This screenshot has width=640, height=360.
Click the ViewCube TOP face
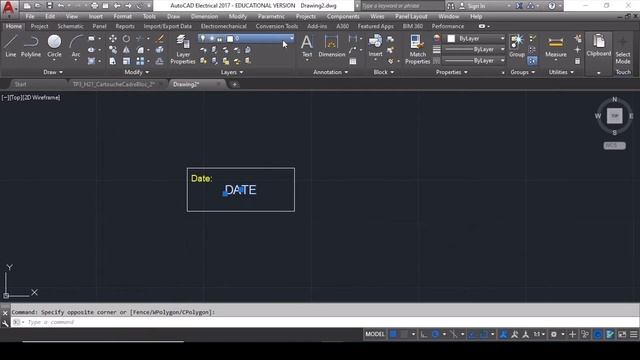(614, 116)
